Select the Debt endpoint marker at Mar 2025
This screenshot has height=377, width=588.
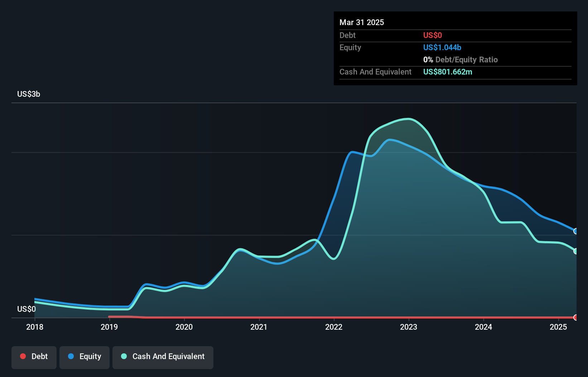point(576,318)
